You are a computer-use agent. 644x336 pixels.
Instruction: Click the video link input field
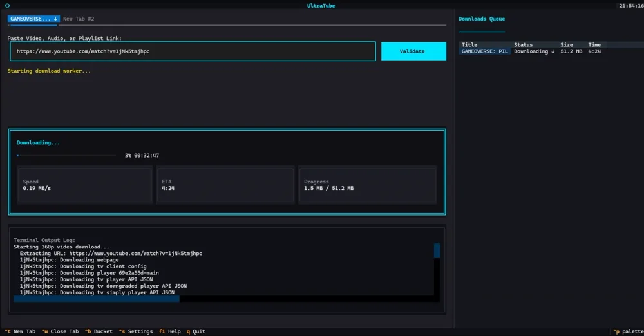tap(193, 51)
